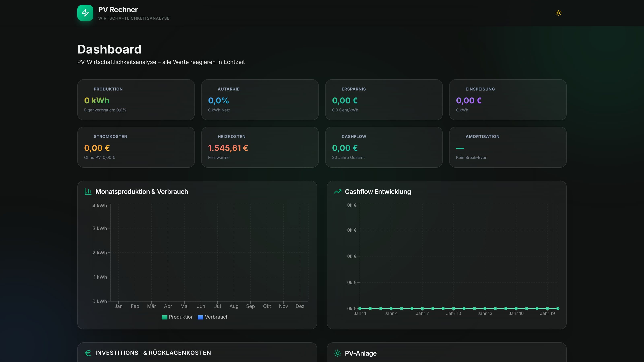This screenshot has height=362, width=644.
Task: Click the Einspeisung card title
Action: (480, 89)
